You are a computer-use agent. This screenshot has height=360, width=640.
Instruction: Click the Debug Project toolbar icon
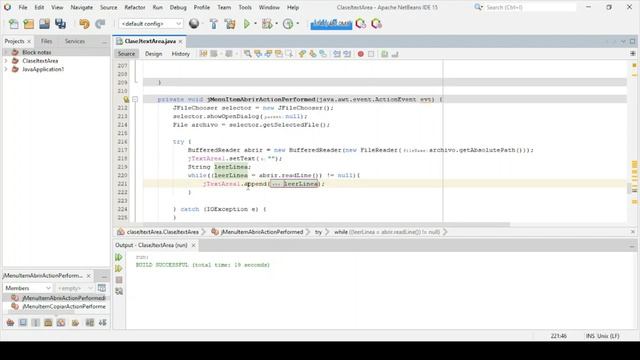click(267, 24)
